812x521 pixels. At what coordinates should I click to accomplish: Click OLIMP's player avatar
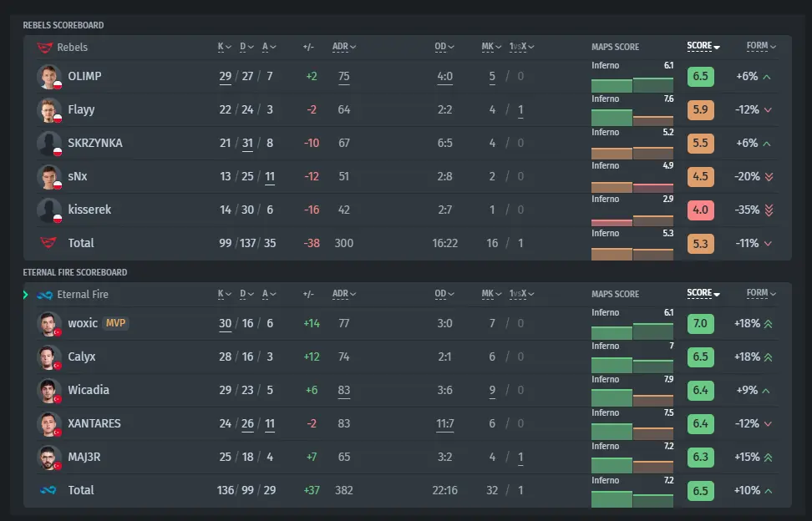tap(49, 77)
